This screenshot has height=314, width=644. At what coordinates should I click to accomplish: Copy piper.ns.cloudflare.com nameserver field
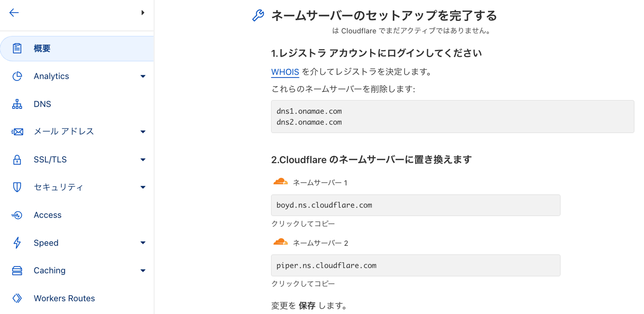(x=416, y=265)
